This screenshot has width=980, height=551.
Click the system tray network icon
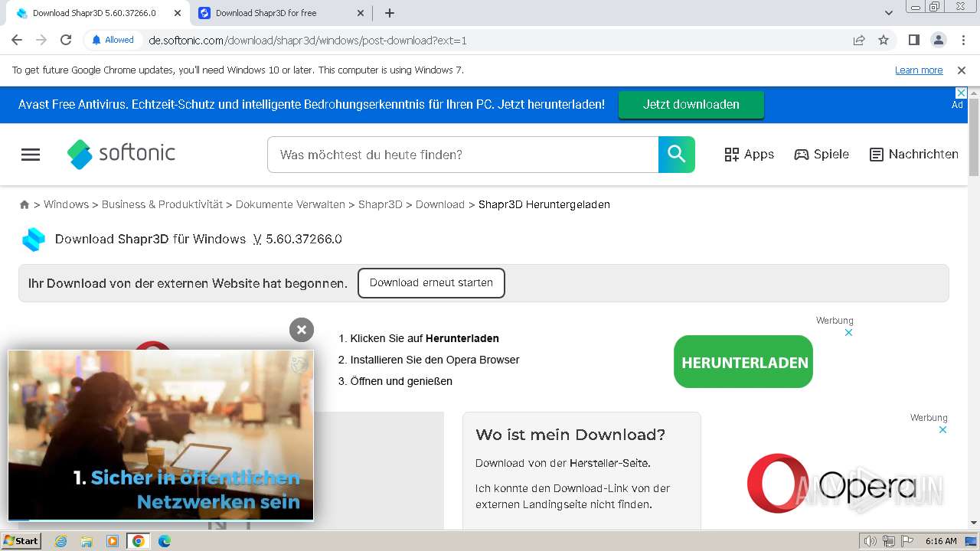[x=889, y=541]
